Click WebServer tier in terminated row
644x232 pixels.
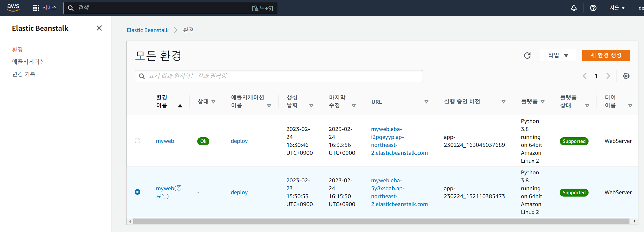618,192
